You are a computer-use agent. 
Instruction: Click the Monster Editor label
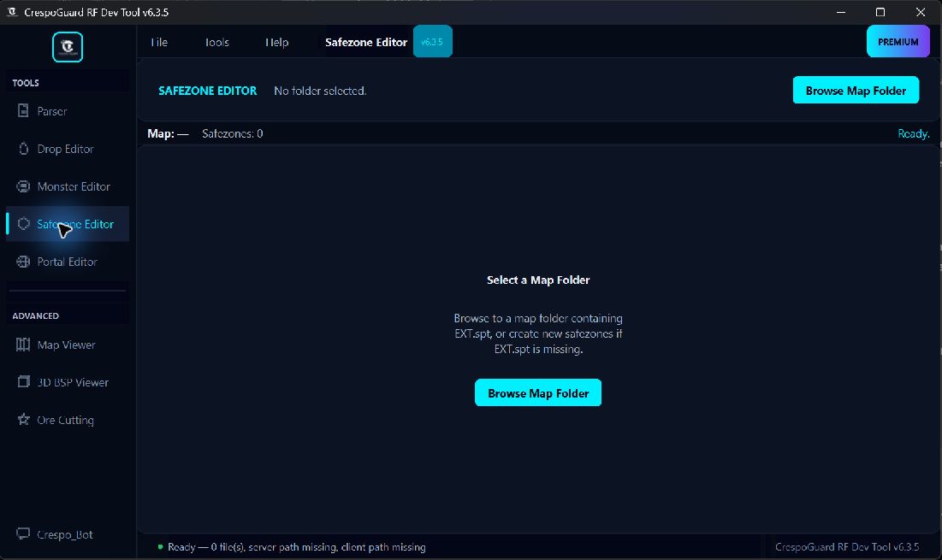pyautogui.click(x=74, y=186)
